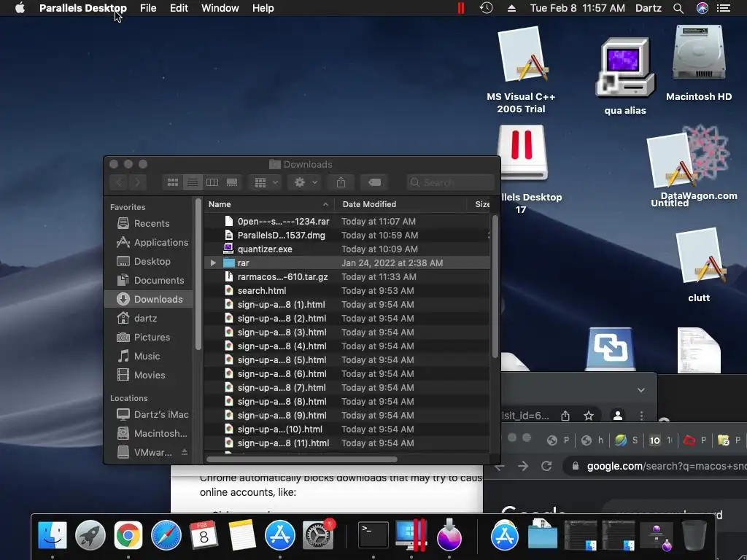Go back in Finder navigation
This screenshot has height=560, width=747.
[119, 182]
